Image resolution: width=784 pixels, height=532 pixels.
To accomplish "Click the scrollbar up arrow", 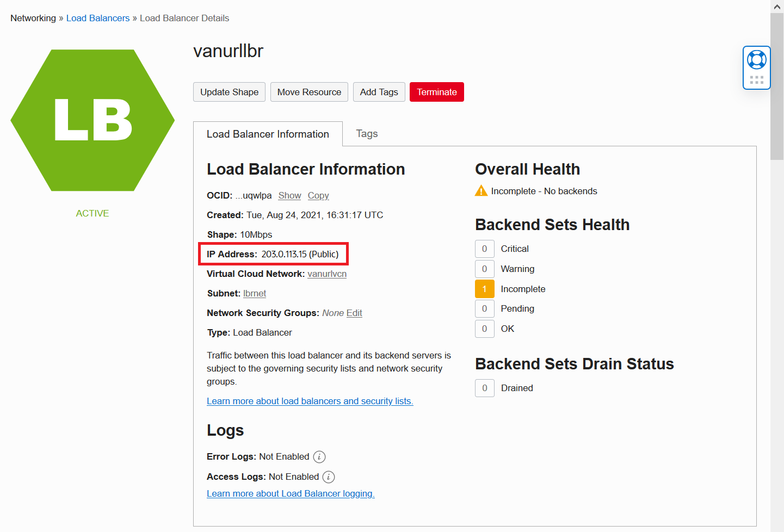I will (777, 6).
